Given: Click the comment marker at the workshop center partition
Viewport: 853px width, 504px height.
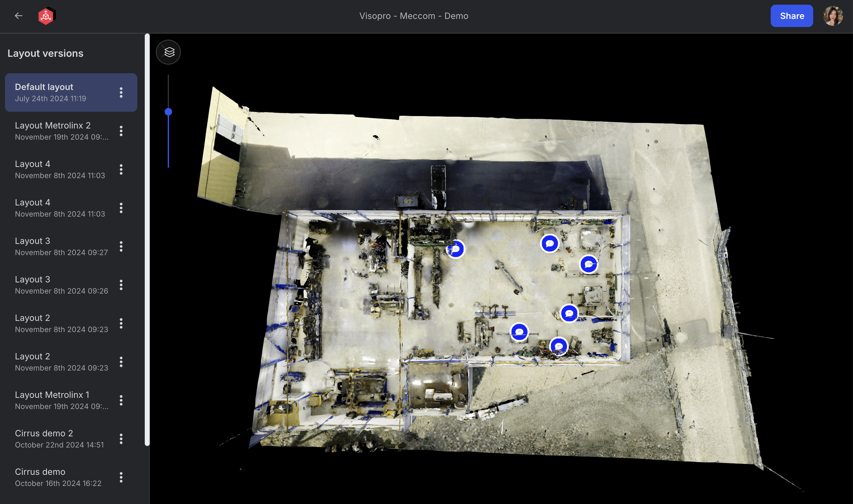Looking at the screenshot, I should tap(456, 249).
